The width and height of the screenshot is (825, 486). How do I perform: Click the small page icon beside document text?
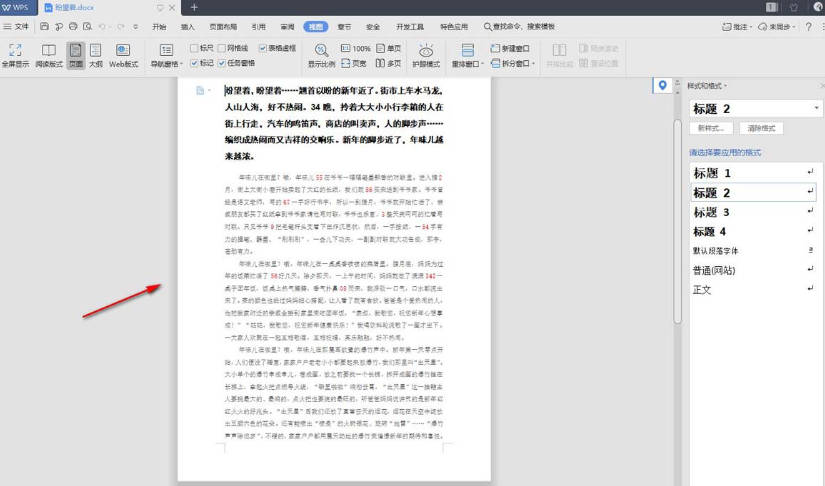[200, 90]
